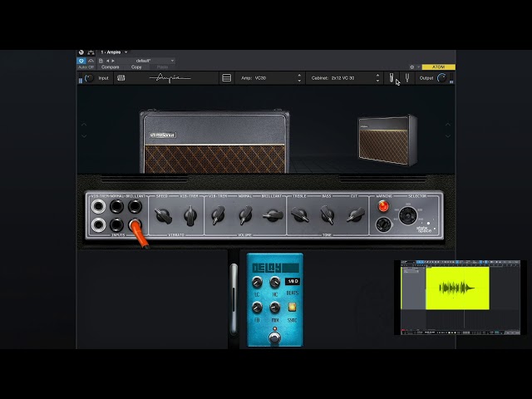Viewport: 532px width, 399px height.
Task: Click the voltage Selector dial
Action: coord(408,215)
